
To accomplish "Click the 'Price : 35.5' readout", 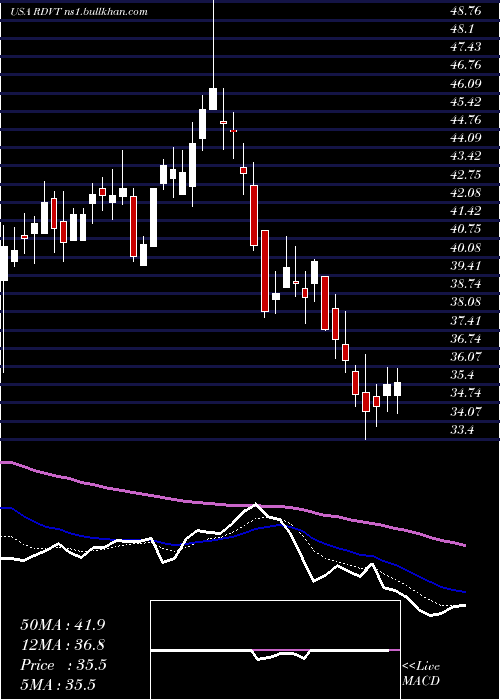I will click(x=63, y=665).
